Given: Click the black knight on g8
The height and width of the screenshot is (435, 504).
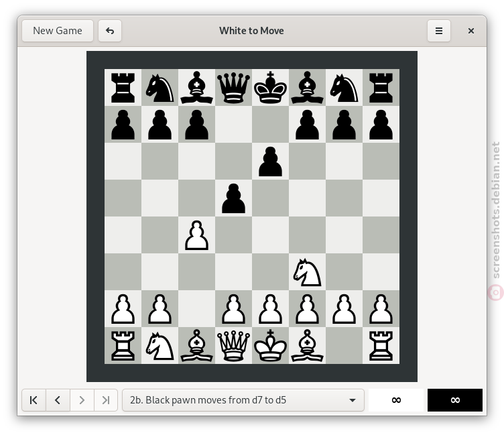Looking at the screenshot, I should (344, 87).
